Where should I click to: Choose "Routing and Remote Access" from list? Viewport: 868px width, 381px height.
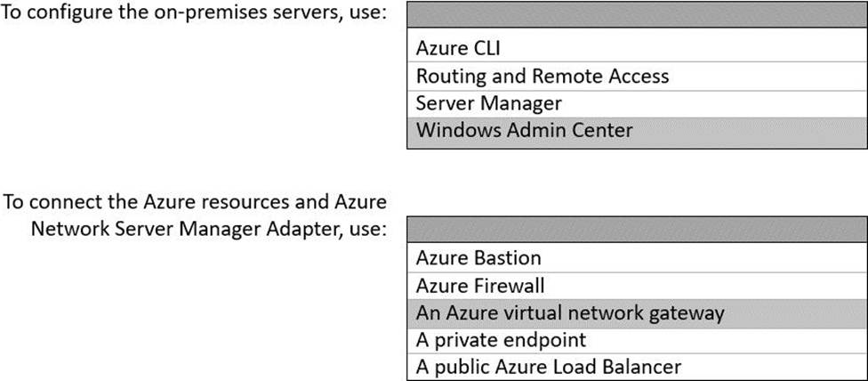tap(542, 76)
